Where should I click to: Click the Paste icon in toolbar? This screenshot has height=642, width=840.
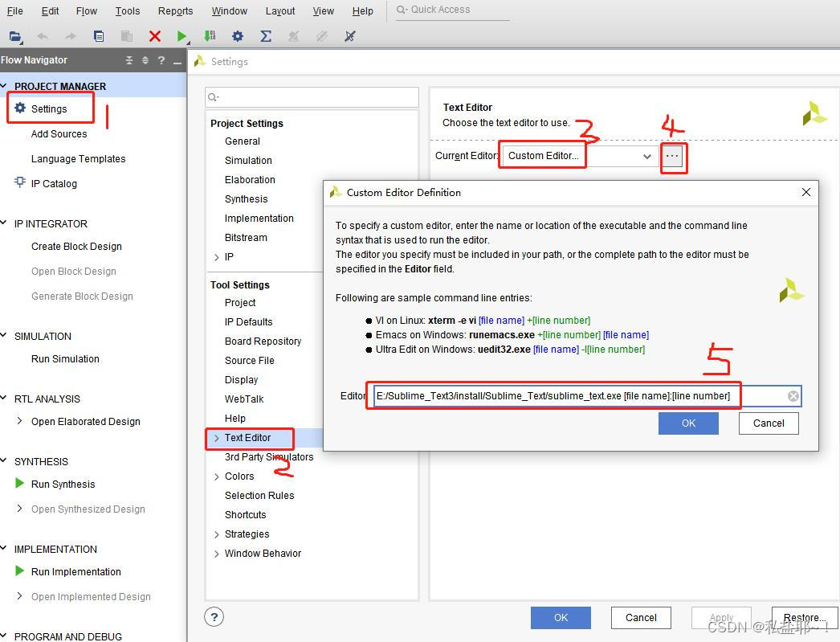coord(127,36)
